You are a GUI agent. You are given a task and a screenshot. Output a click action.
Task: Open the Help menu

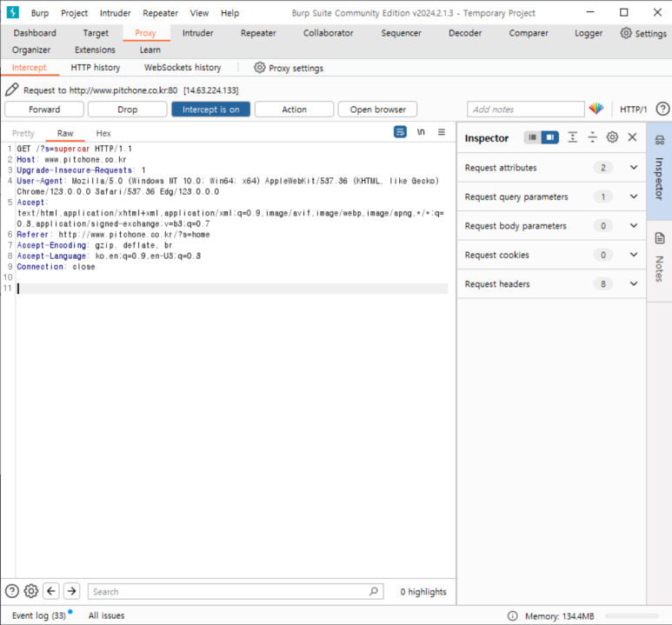pos(230,13)
